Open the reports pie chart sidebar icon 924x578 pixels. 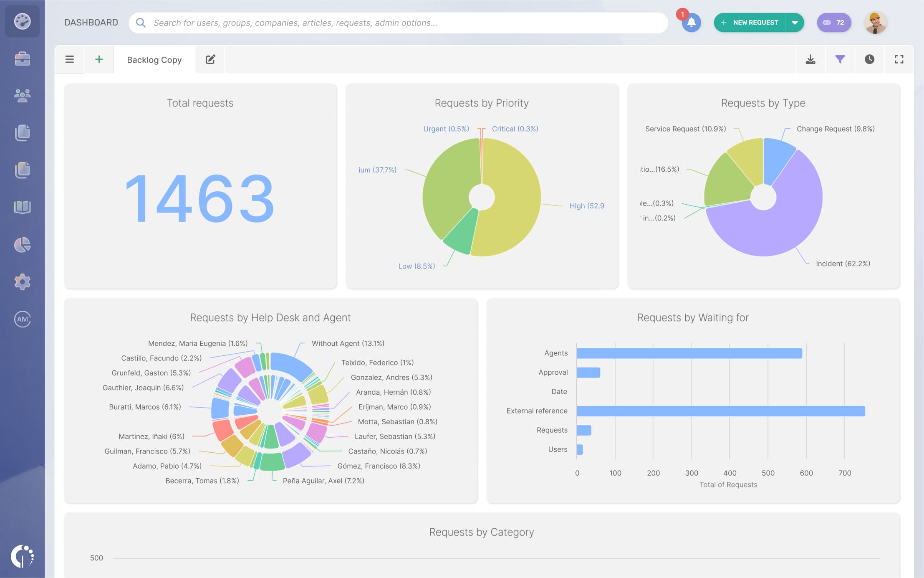point(22,245)
